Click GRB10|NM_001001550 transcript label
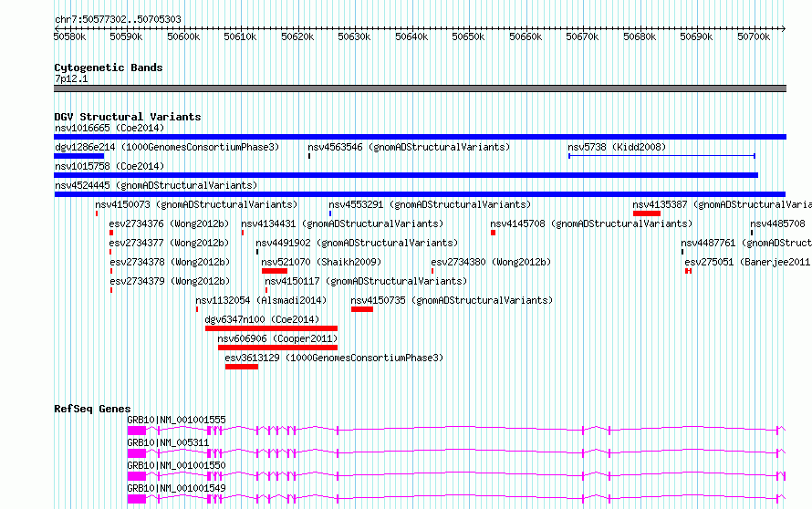 tap(177, 465)
